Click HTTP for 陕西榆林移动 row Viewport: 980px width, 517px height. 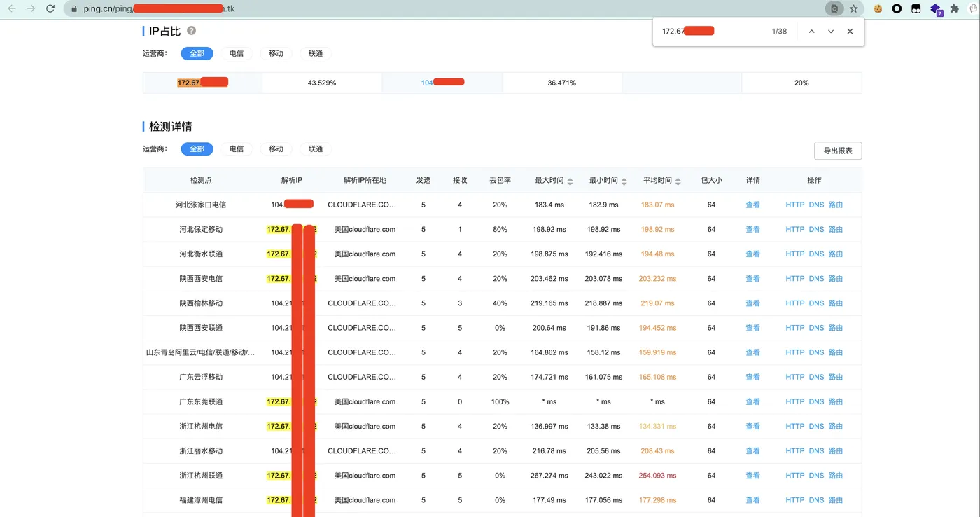[795, 303]
